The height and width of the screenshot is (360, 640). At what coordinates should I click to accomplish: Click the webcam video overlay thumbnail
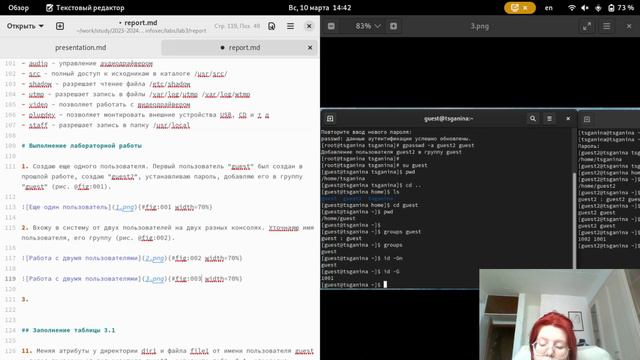click(x=560, y=314)
